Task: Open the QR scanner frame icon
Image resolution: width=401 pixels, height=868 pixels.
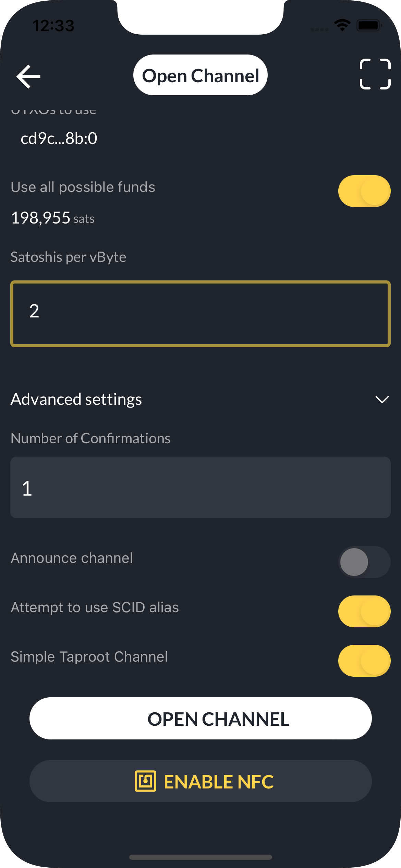Action: pyautogui.click(x=375, y=74)
